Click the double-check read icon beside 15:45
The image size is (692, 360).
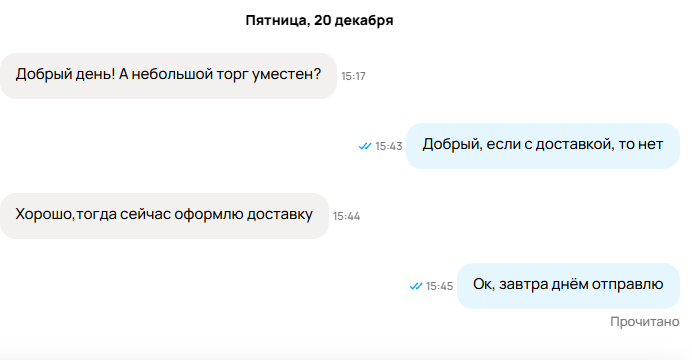coord(416,286)
